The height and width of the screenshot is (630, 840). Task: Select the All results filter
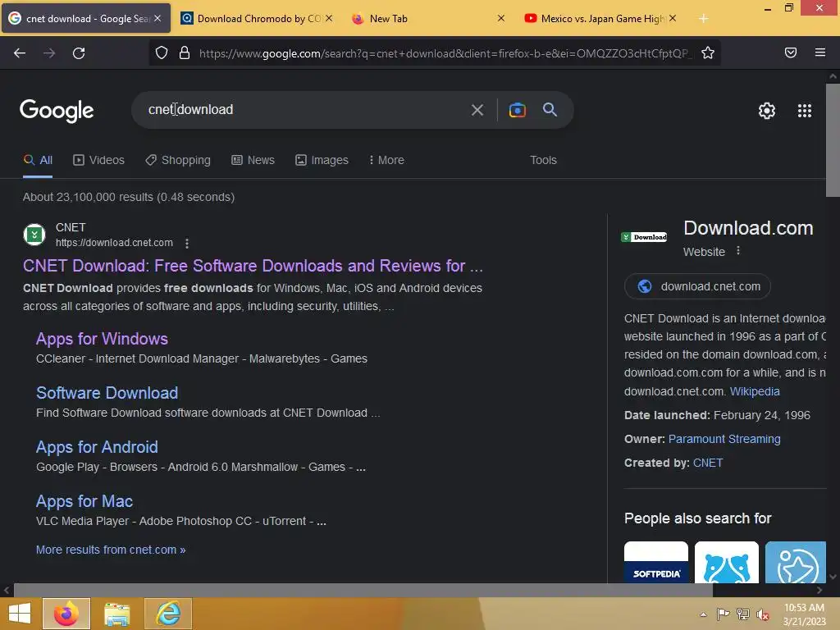[x=38, y=160]
